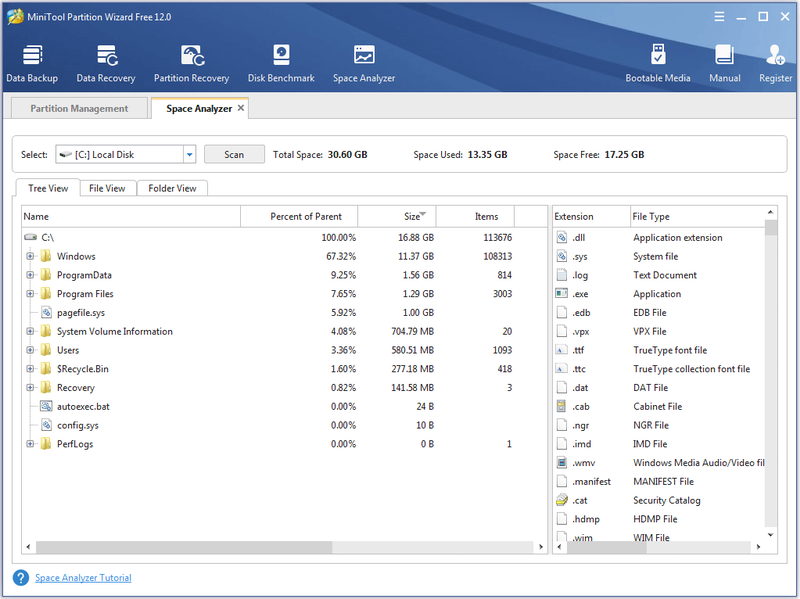Click the tree view horizontal scrollbar
This screenshot has width=800, height=599.
pos(184,547)
